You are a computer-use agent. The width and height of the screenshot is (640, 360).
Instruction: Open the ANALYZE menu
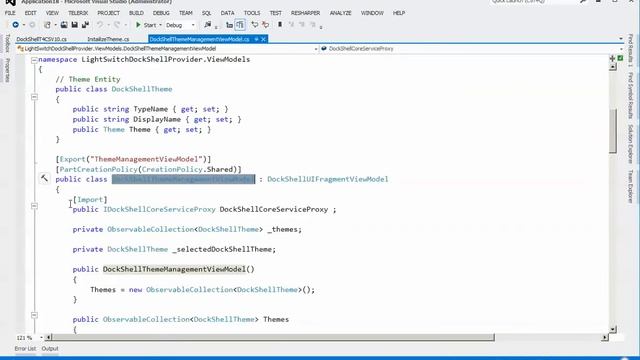[340, 13]
